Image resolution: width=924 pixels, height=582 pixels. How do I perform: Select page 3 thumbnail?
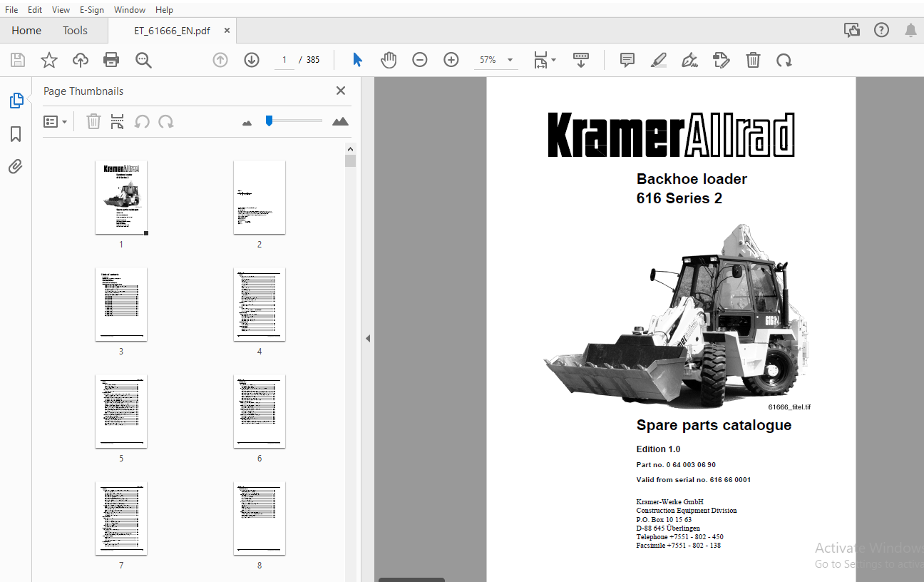point(121,305)
